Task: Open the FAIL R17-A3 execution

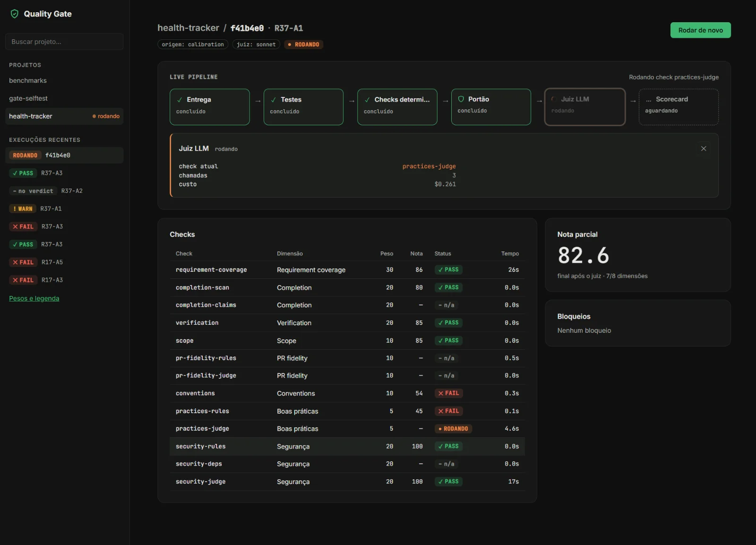Action: [x=64, y=280]
